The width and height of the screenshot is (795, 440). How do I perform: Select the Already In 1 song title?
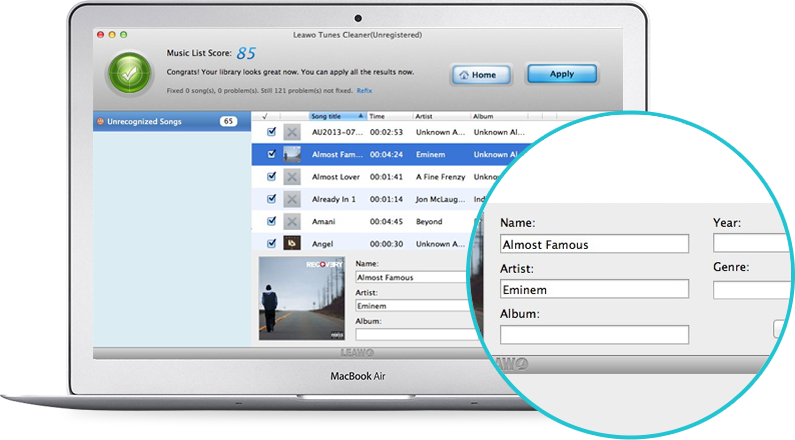pyautogui.click(x=334, y=199)
